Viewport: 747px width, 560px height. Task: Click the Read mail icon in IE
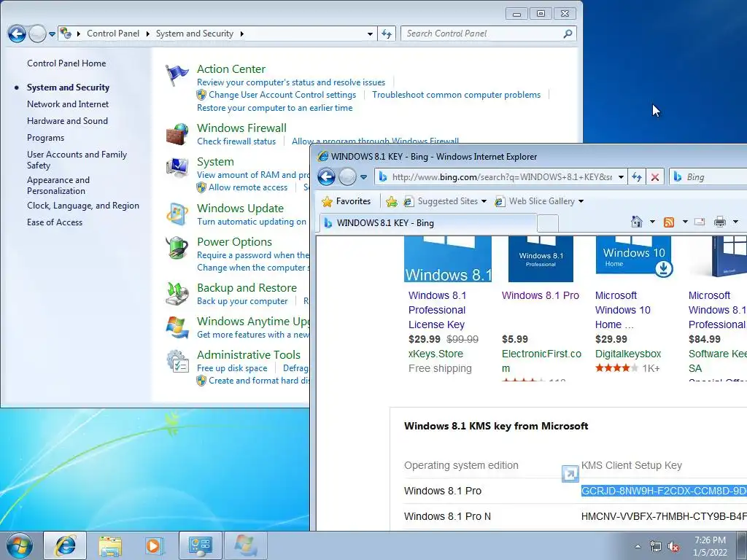pos(700,222)
